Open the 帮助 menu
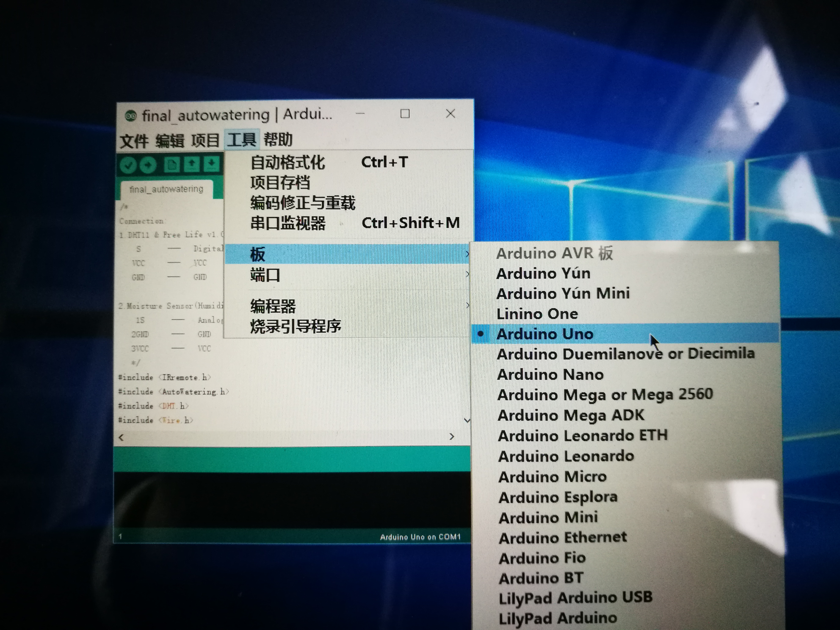 (x=278, y=139)
